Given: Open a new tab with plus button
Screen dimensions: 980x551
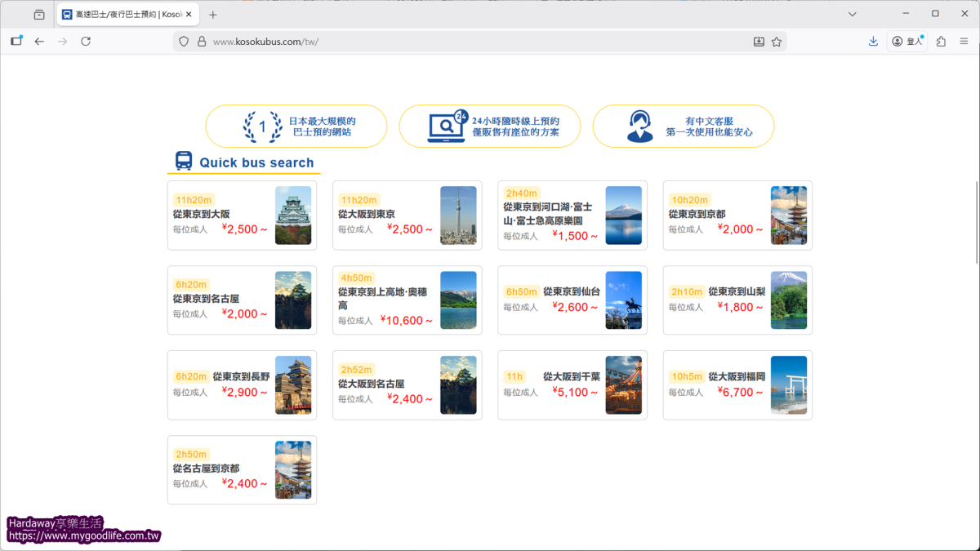Looking at the screenshot, I should (213, 15).
